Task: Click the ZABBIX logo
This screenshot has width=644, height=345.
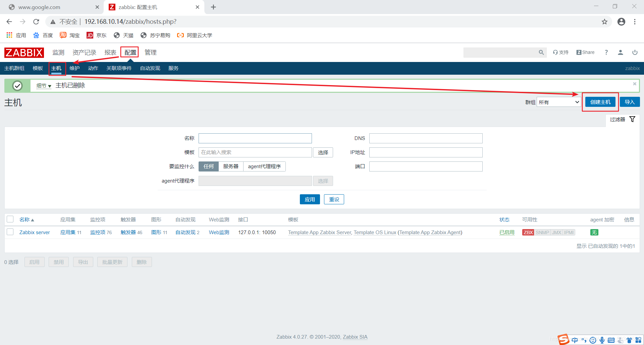Action: 24,53
